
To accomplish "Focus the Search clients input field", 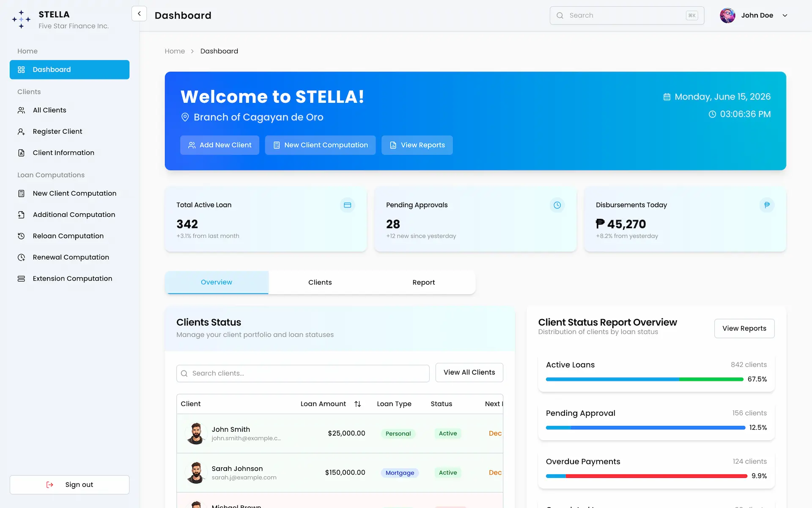I will [303, 373].
